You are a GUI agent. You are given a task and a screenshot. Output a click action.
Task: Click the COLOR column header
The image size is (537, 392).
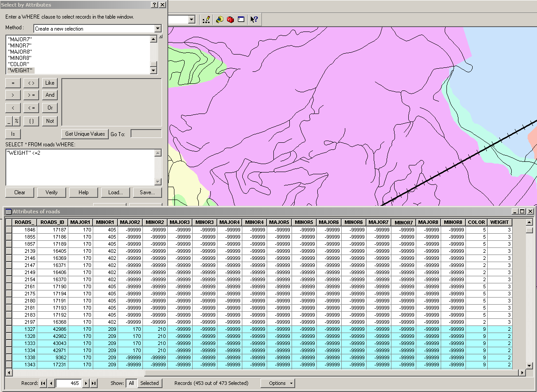(x=476, y=222)
